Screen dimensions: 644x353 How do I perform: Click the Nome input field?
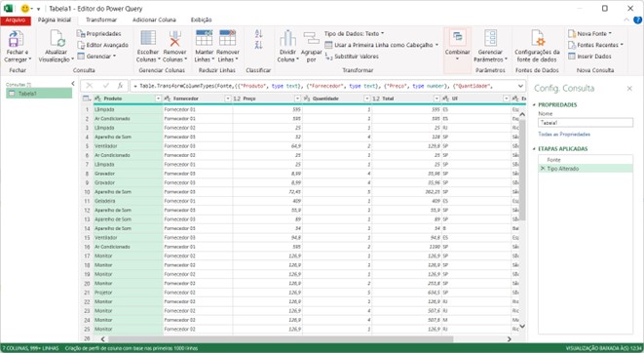point(586,123)
